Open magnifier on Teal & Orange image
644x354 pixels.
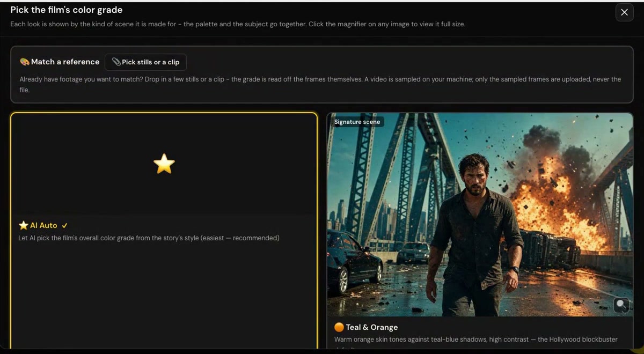coord(621,305)
